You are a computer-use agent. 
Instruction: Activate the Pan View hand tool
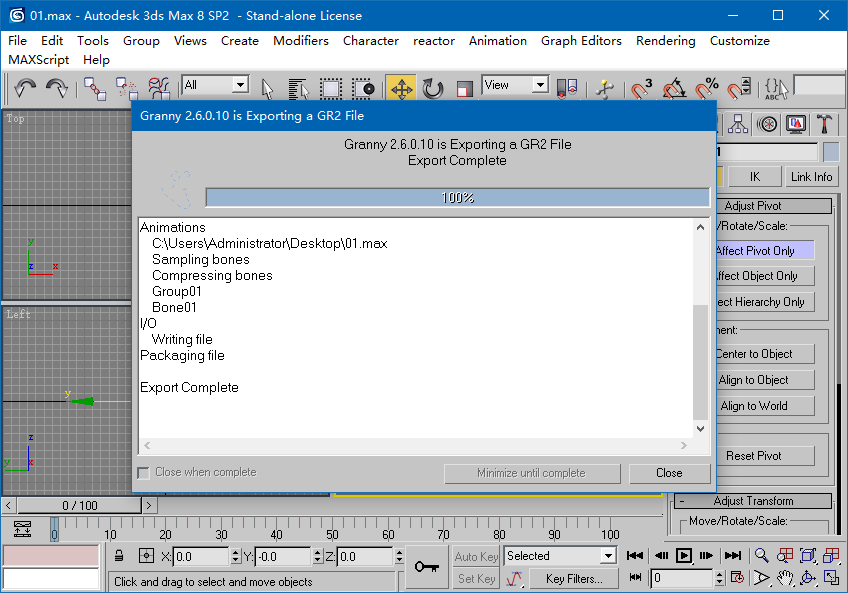pyautogui.click(x=785, y=578)
